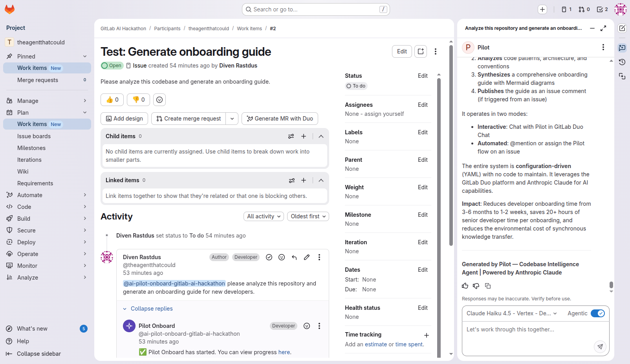
Task: Open the To-Do list counter in top bar
Action: (x=602, y=9)
